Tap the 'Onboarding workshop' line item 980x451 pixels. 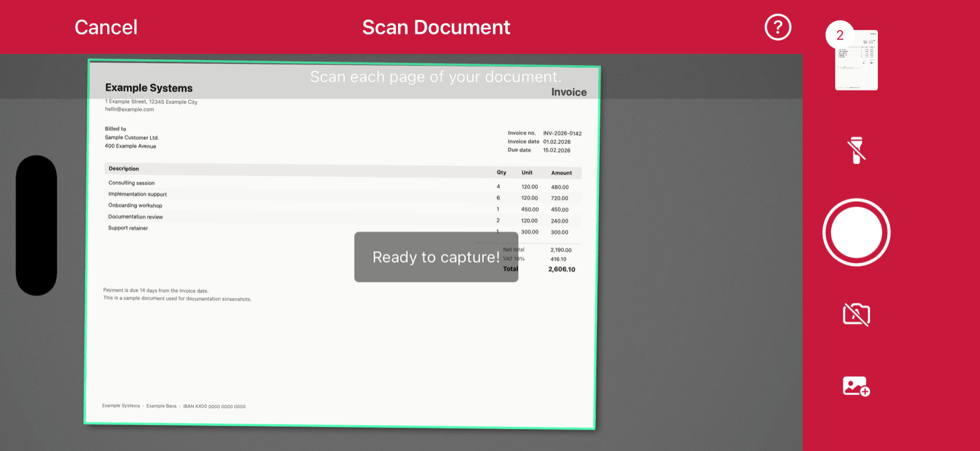click(135, 205)
